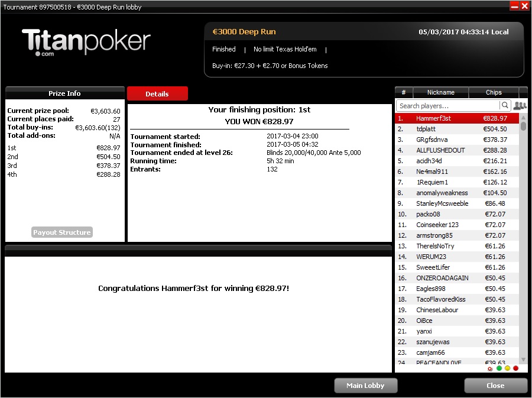
Task: Select player ThereIsNoTry in the list
Action: pos(457,246)
